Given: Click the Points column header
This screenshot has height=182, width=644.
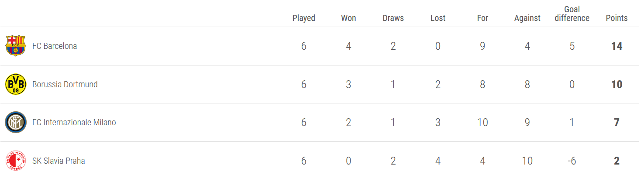Looking at the screenshot, I should 616,18.
